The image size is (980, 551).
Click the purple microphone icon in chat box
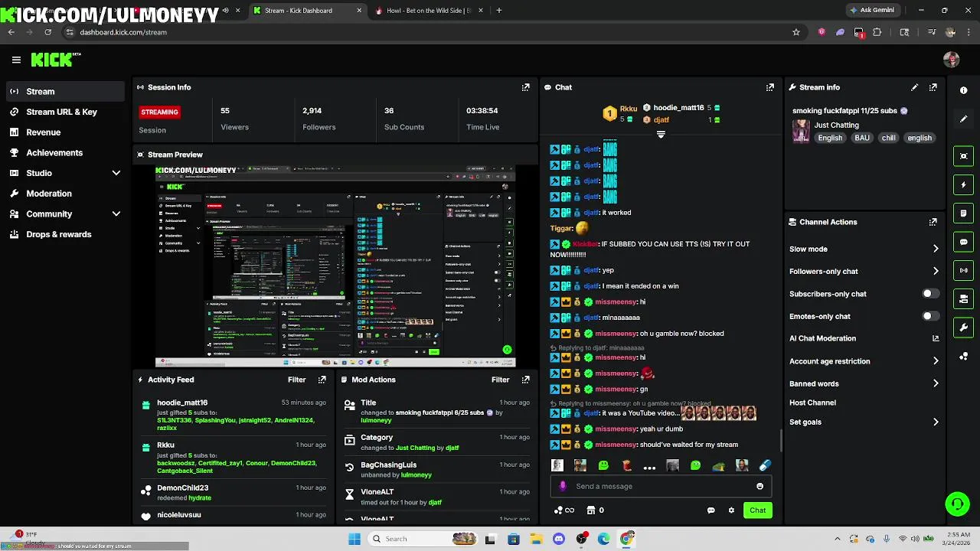[563, 486]
